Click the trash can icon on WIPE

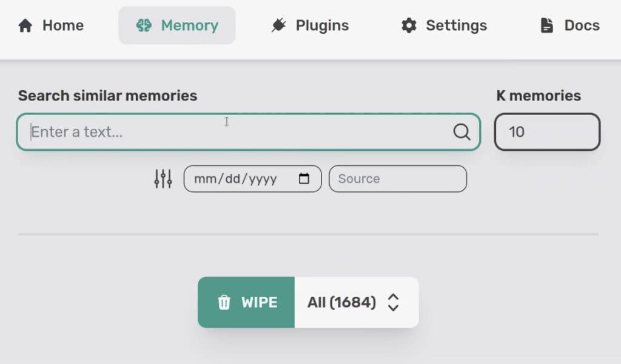pos(224,302)
